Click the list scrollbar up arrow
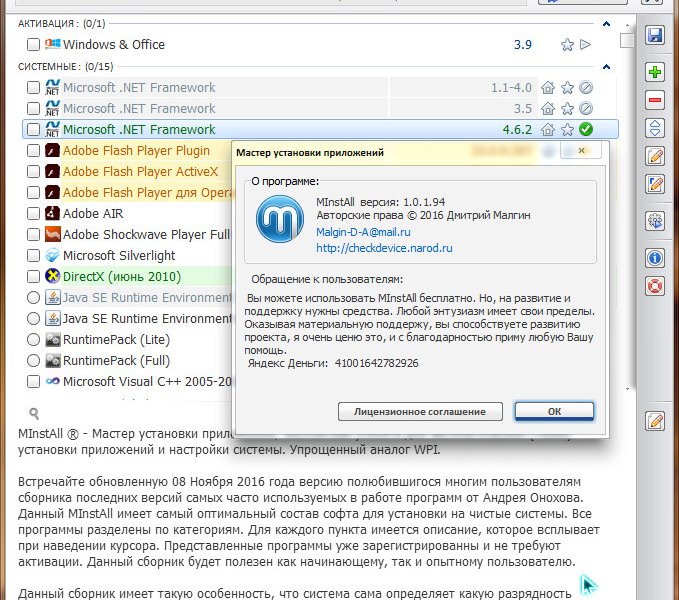 click(x=627, y=25)
